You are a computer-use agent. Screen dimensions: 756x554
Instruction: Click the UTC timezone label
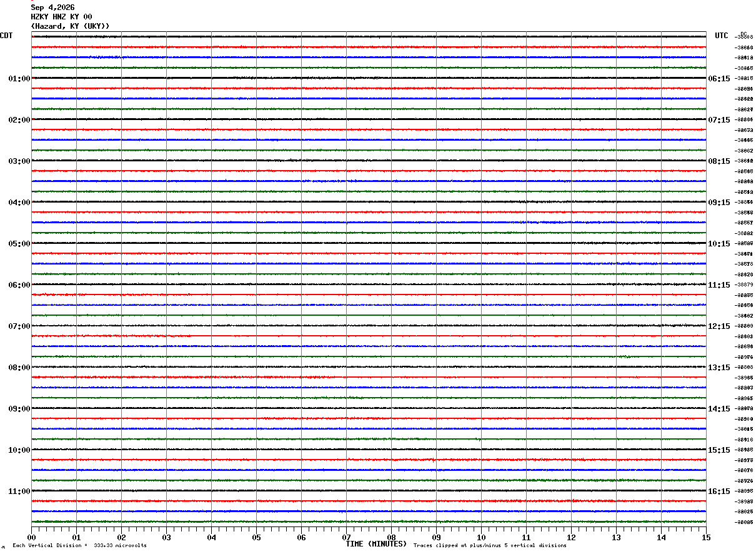tap(722, 36)
